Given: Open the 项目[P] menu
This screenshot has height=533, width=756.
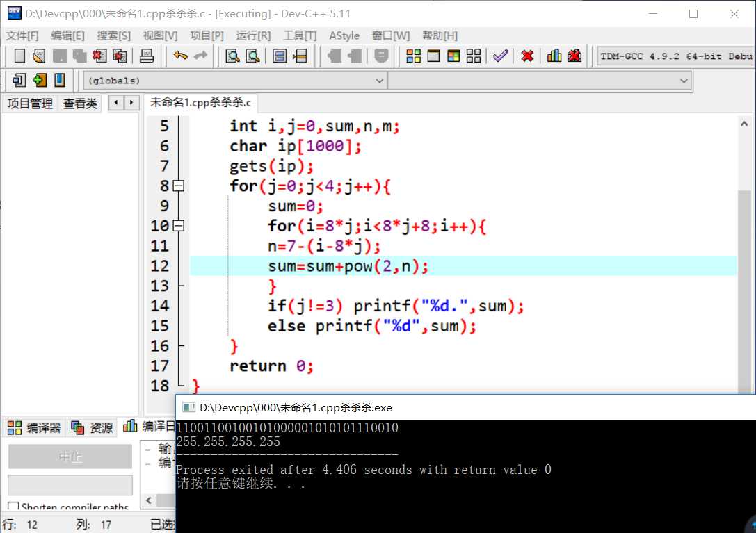Looking at the screenshot, I should tap(207, 35).
